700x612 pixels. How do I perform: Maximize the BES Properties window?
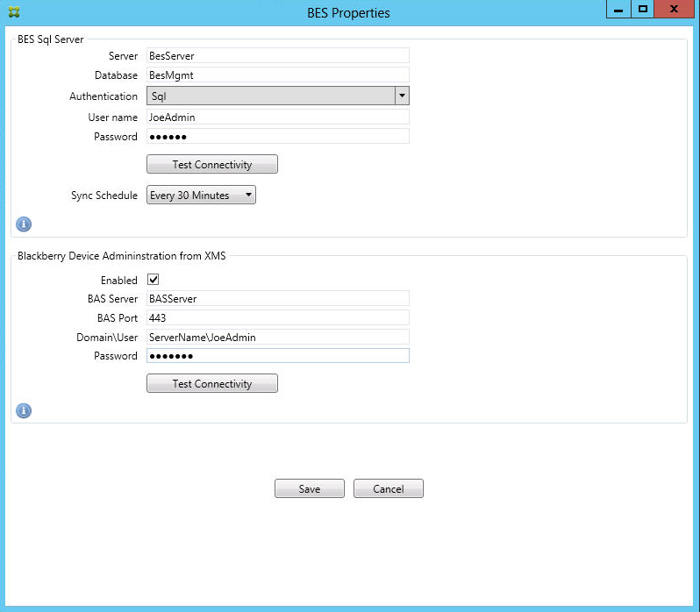coord(643,10)
